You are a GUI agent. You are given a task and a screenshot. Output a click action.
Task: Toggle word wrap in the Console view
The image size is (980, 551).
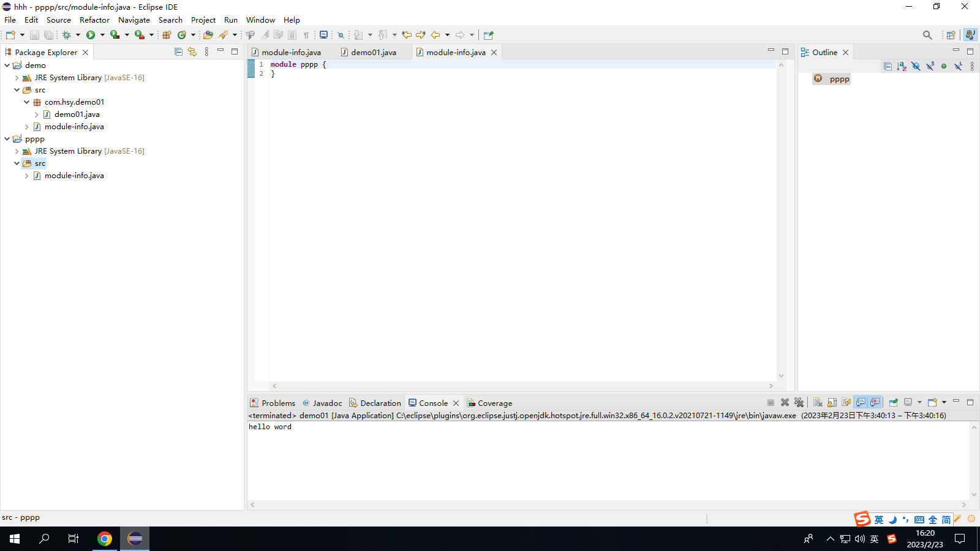[846, 402]
